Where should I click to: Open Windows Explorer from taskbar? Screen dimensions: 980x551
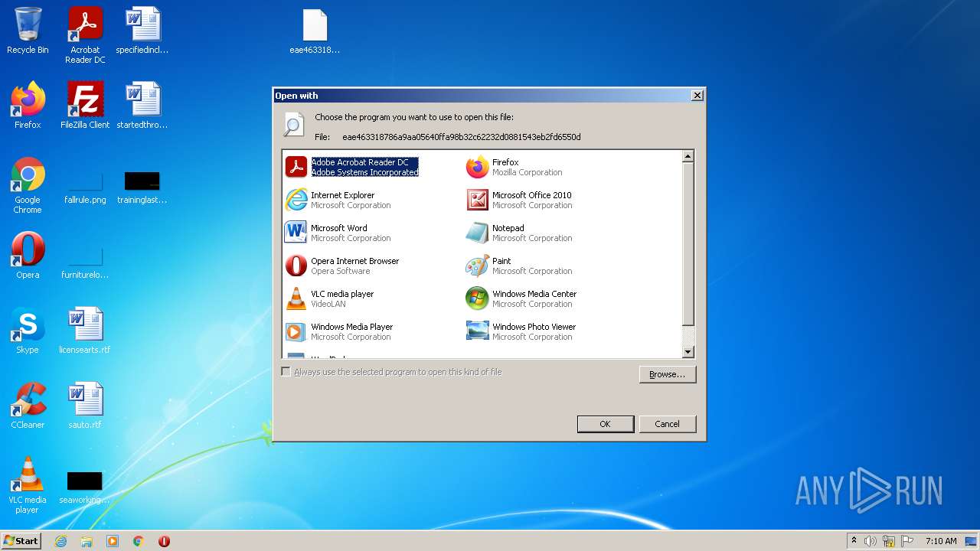[x=87, y=541]
